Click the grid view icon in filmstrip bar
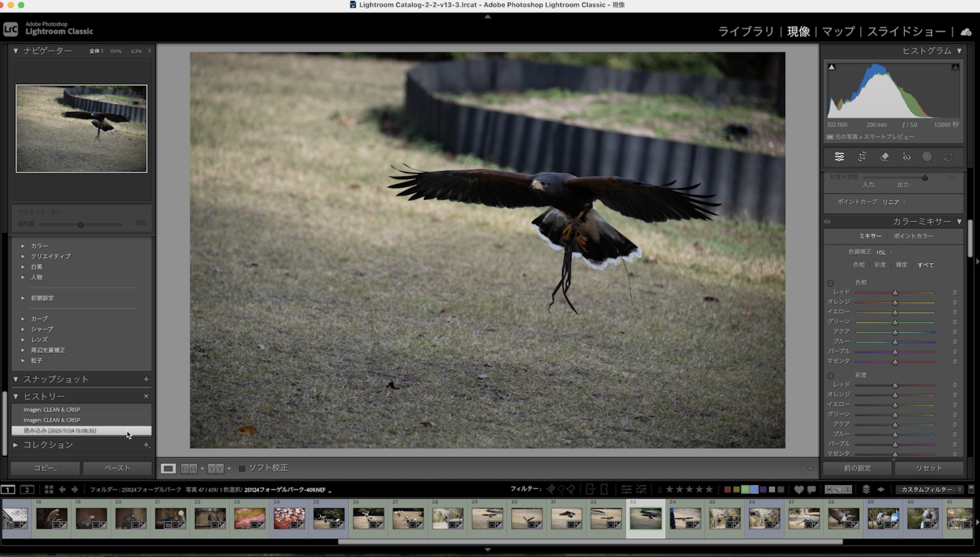This screenshot has height=557, width=980. tap(49, 489)
